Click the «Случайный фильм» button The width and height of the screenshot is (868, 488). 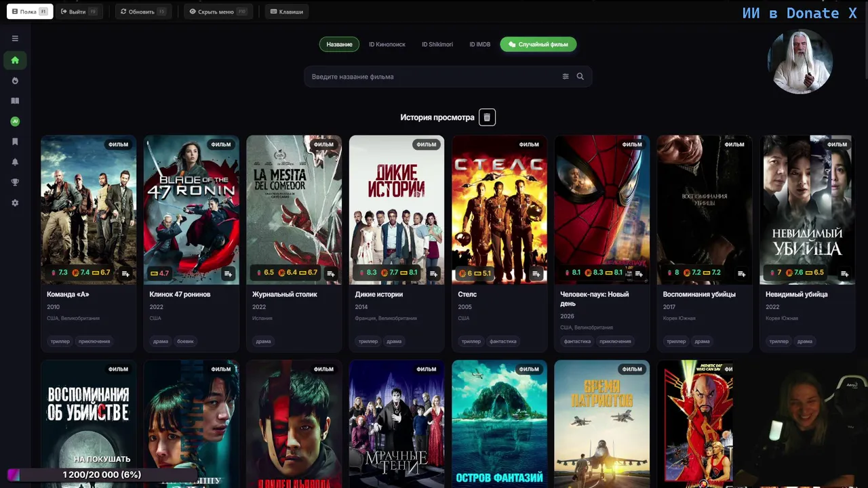coord(538,45)
